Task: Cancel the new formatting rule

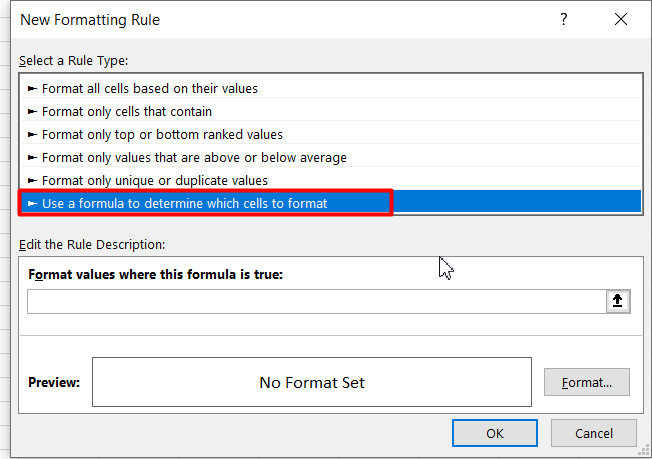Action: point(594,433)
